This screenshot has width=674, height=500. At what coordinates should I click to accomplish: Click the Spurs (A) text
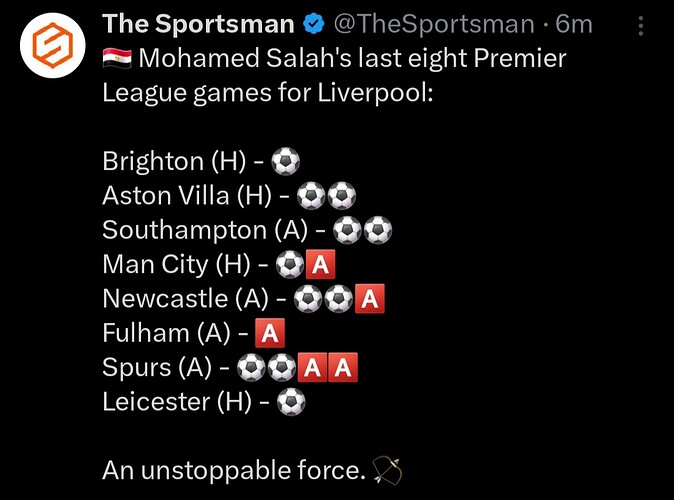pyautogui.click(x=157, y=368)
